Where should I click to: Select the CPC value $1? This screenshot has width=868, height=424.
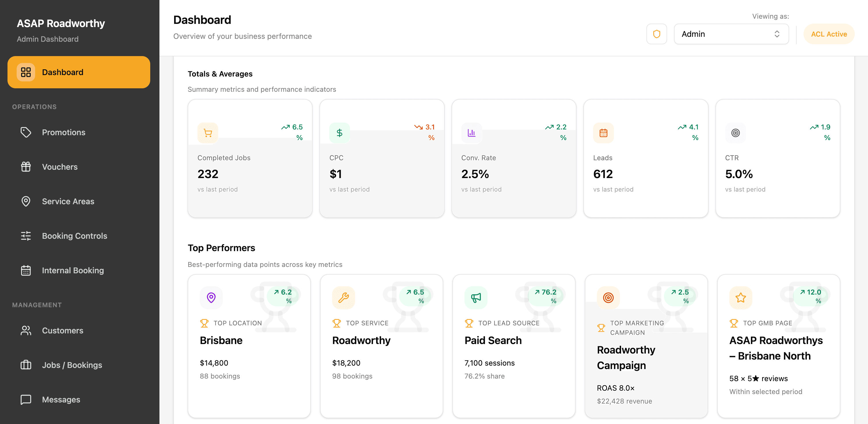point(336,174)
